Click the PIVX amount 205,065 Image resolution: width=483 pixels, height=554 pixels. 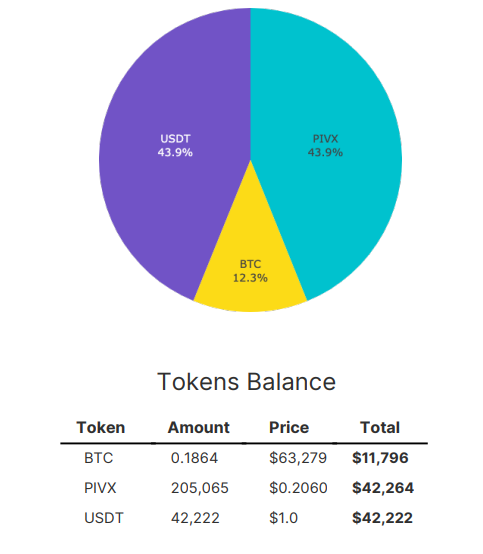click(200, 488)
